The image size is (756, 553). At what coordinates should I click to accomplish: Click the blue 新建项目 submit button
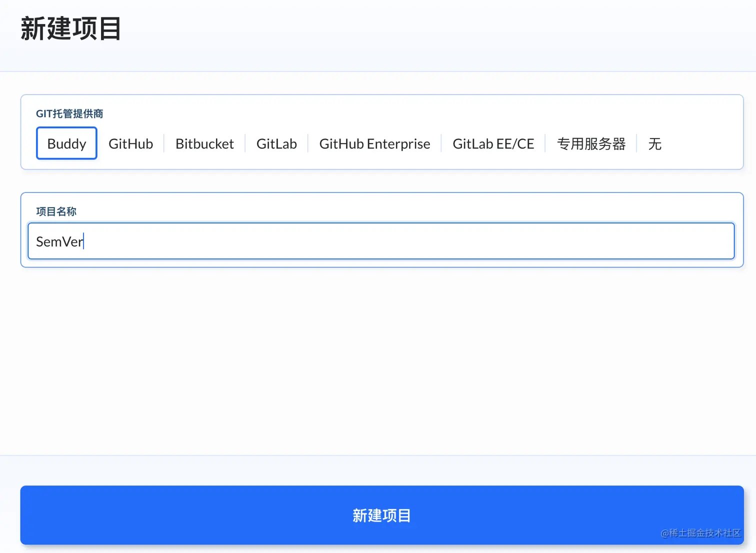(382, 515)
